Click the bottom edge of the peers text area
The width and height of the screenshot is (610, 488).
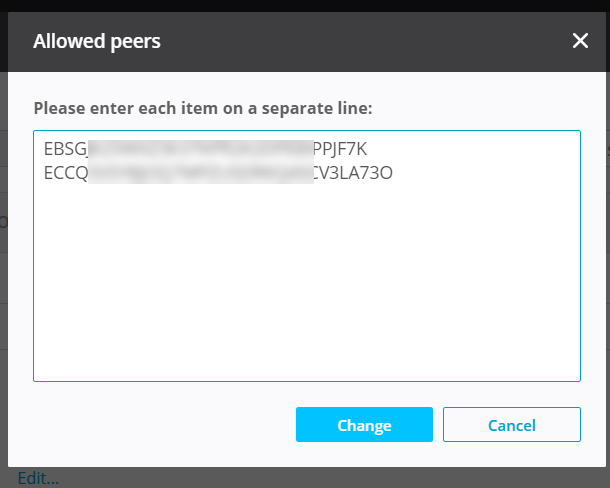pos(306,379)
